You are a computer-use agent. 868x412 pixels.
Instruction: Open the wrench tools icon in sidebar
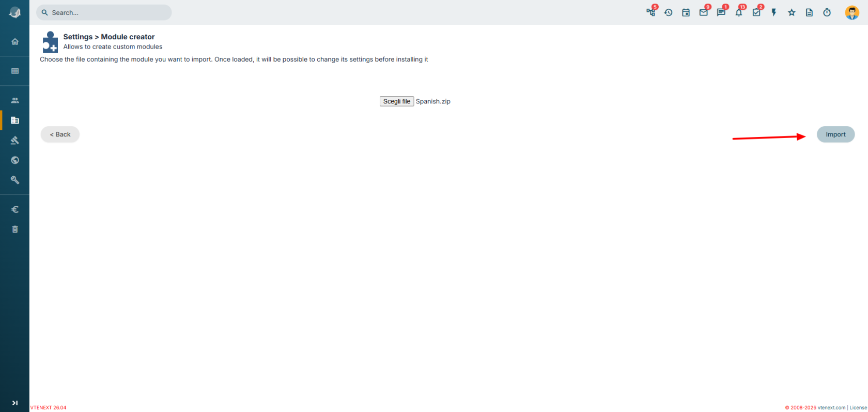(x=15, y=180)
